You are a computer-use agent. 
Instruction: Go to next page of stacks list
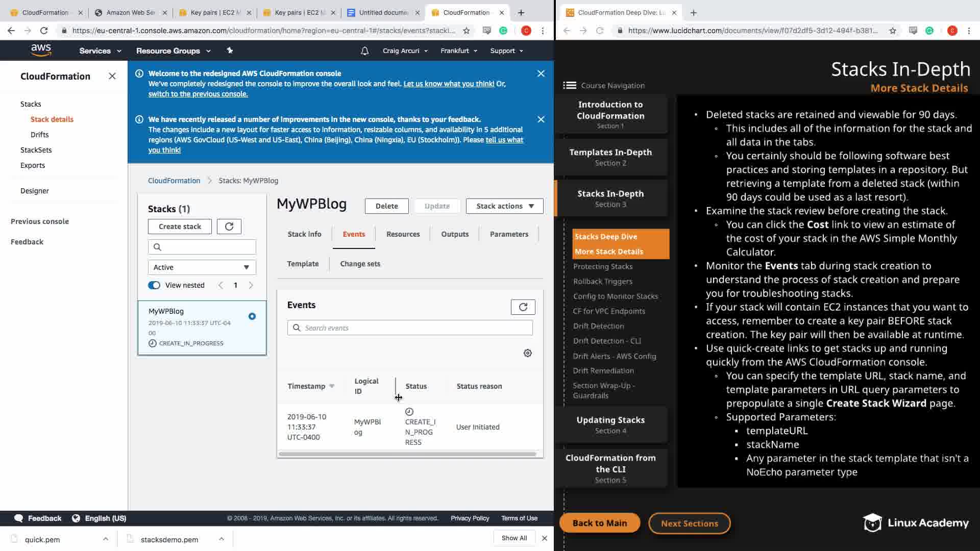coord(251,285)
